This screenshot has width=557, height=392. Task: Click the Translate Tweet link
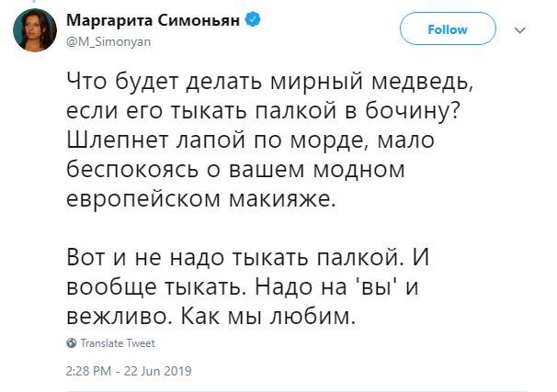118,343
